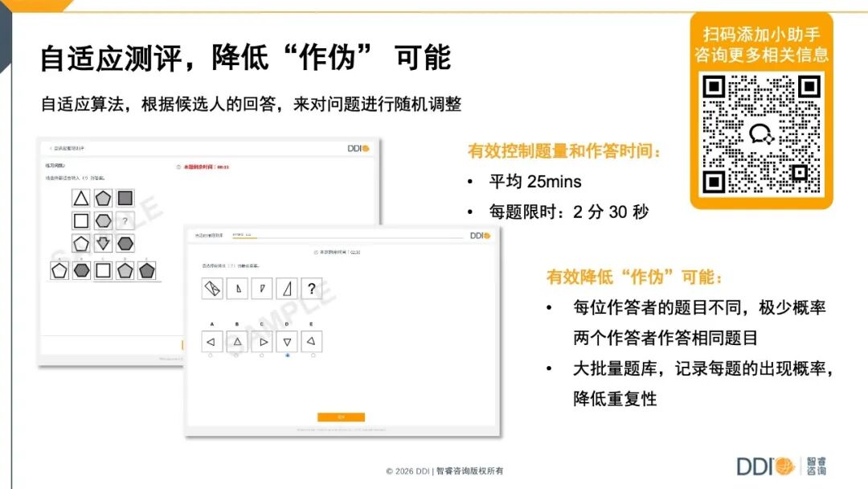Click the DDI logo in the back test window

(x=358, y=149)
